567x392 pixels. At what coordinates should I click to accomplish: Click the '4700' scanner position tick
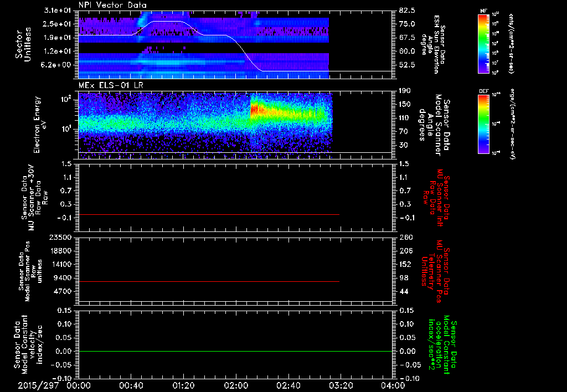point(63,291)
